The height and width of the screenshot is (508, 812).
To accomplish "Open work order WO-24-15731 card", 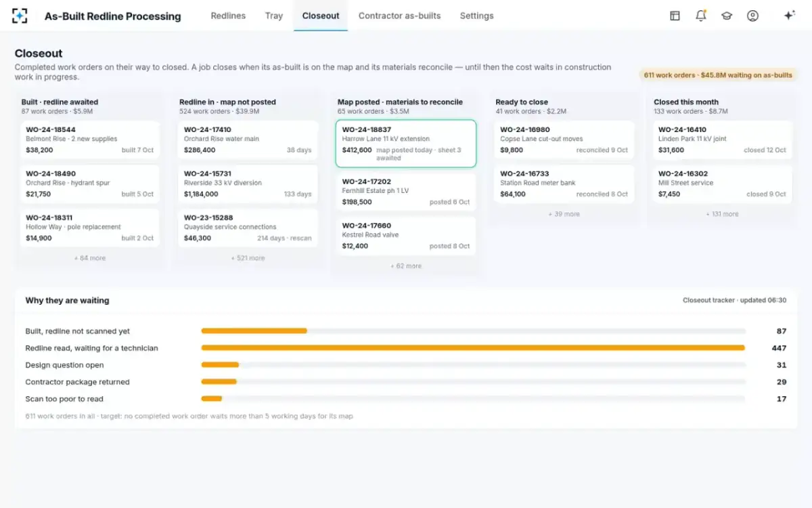I will (x=248, y=184).
